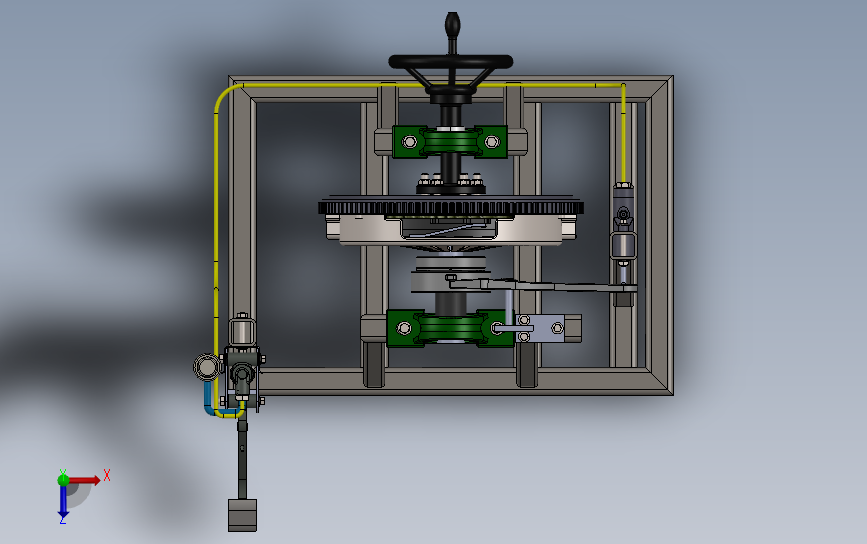Viewport: 867px width, 544px height.
Task: Click the red X axis arrow of the triad
Action: 84,480
